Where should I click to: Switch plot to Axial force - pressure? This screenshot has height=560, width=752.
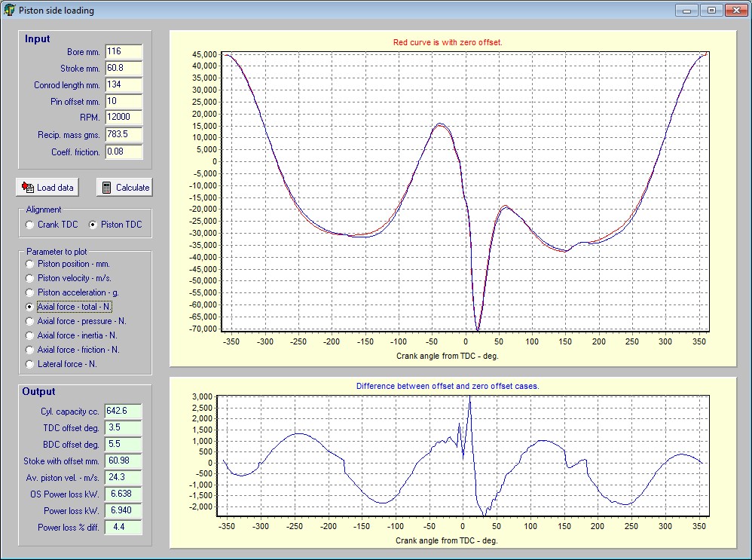click(30, 321)
